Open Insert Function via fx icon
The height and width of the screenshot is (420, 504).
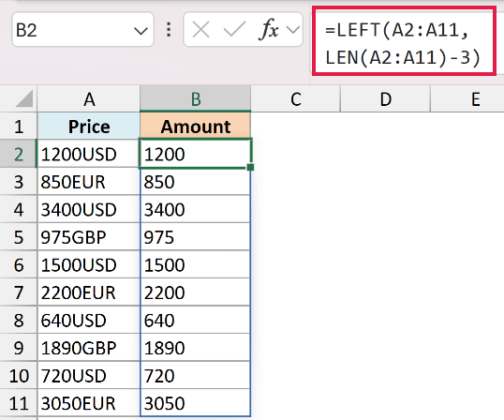click(269, 30)
